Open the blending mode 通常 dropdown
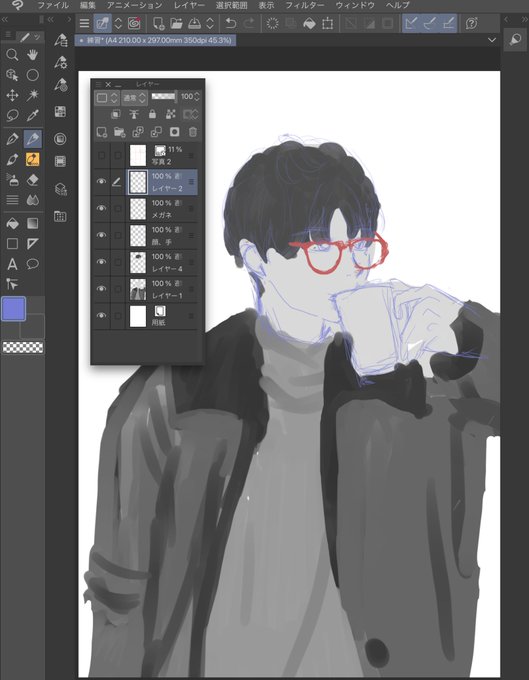 pos(134,98)
